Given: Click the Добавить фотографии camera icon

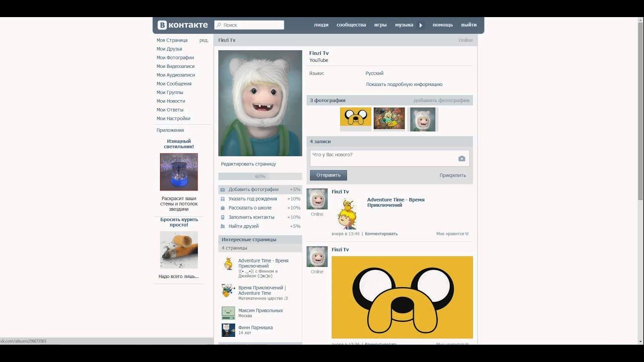Looking at the screenshot, I should (x=223, y=190).
